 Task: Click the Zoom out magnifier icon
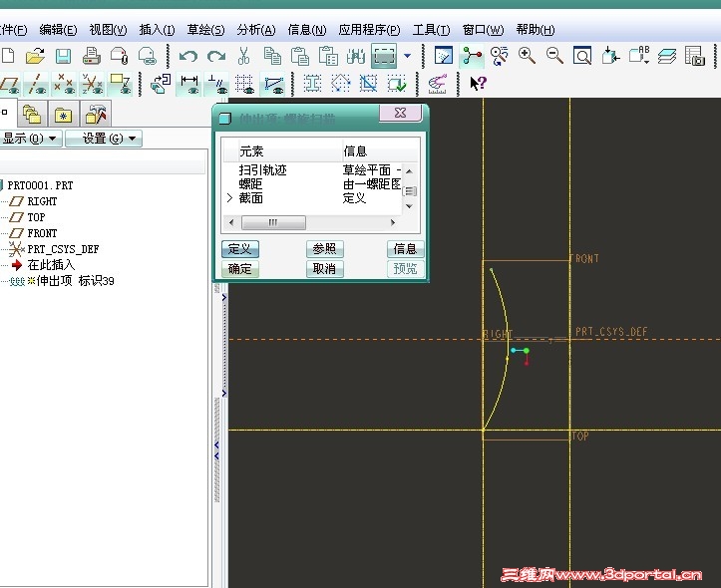553,56
